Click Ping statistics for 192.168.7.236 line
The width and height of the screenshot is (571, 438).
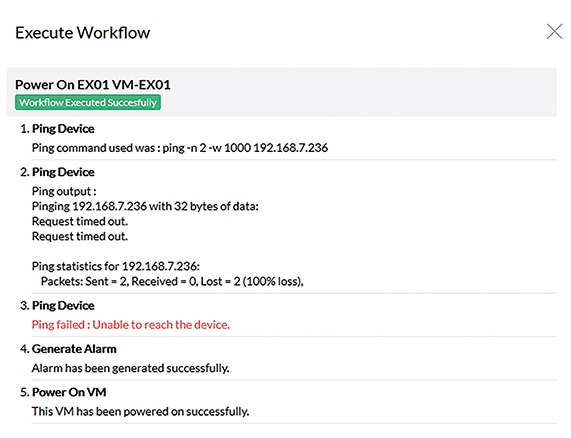pos(116,266)
